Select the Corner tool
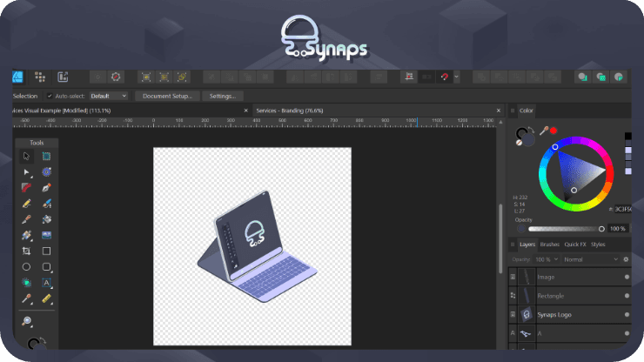This screenshot has width=644, height=362. pos(26,188)
